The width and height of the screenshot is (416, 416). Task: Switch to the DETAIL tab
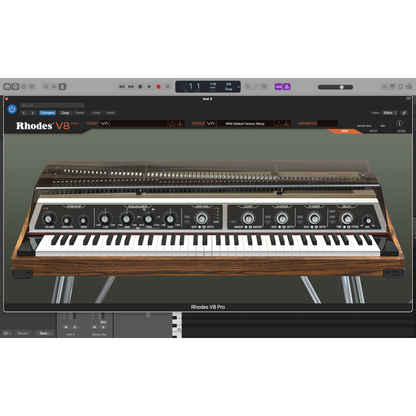401,131
